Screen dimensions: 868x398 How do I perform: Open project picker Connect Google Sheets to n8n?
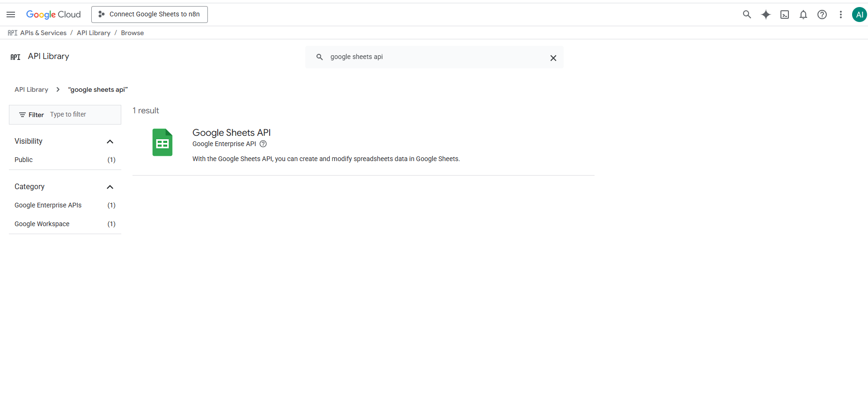(149, 15)
